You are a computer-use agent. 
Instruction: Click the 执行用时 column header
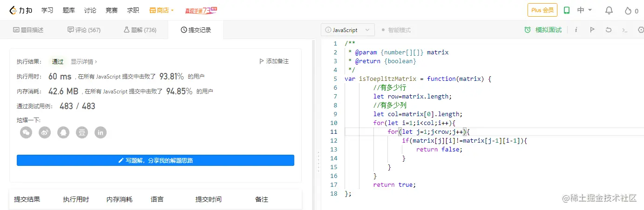pyautogui.click(x=76, y=199)
